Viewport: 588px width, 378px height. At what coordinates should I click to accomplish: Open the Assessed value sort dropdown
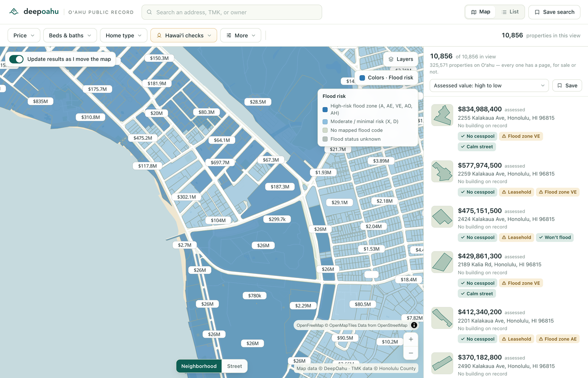pyautogui.click(x=489, y=86)
